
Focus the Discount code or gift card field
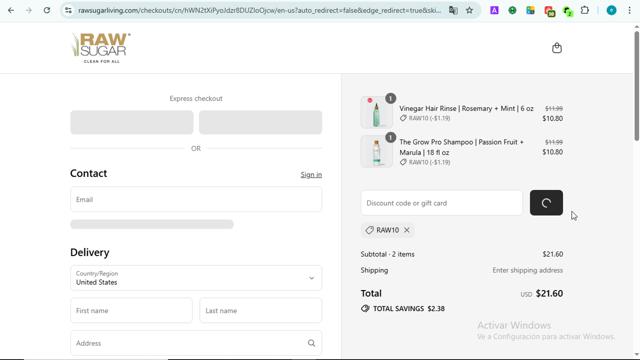(442, 203)
